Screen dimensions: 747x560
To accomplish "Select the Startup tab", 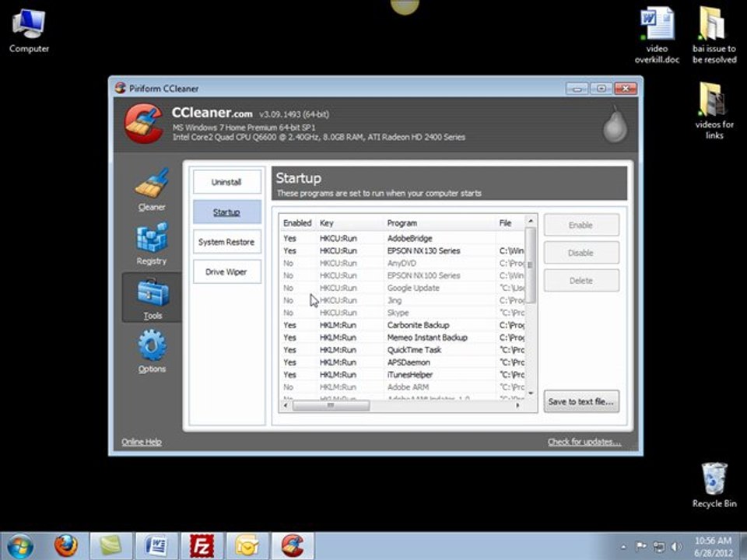I will point(226,212).
